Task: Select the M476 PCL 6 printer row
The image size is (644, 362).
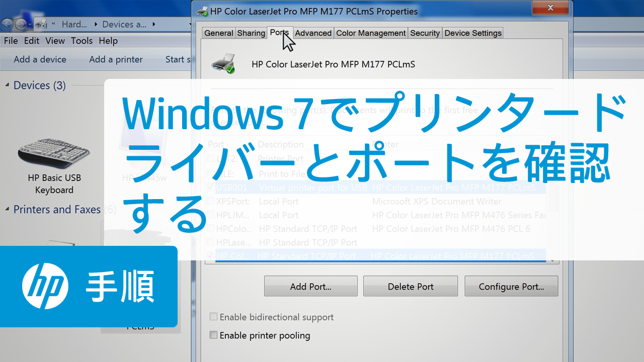Action: pos(376,228)
